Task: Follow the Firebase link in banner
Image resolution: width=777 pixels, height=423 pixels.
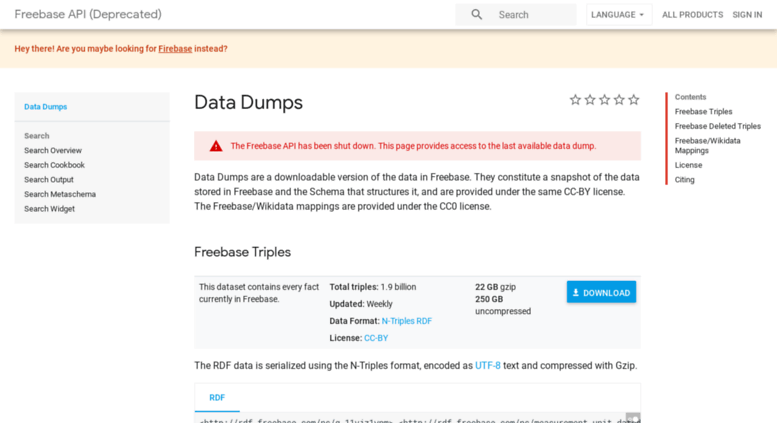Action: 175,49
